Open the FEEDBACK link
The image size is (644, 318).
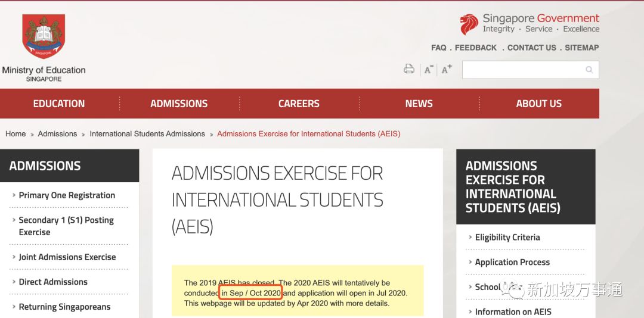[x=475, y=48]
